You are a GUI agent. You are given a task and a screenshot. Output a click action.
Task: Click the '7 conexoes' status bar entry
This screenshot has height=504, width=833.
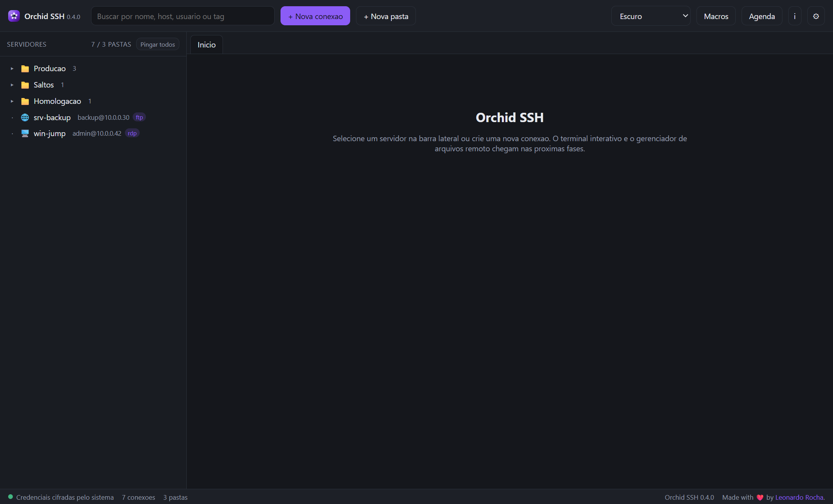click(139, 497)
